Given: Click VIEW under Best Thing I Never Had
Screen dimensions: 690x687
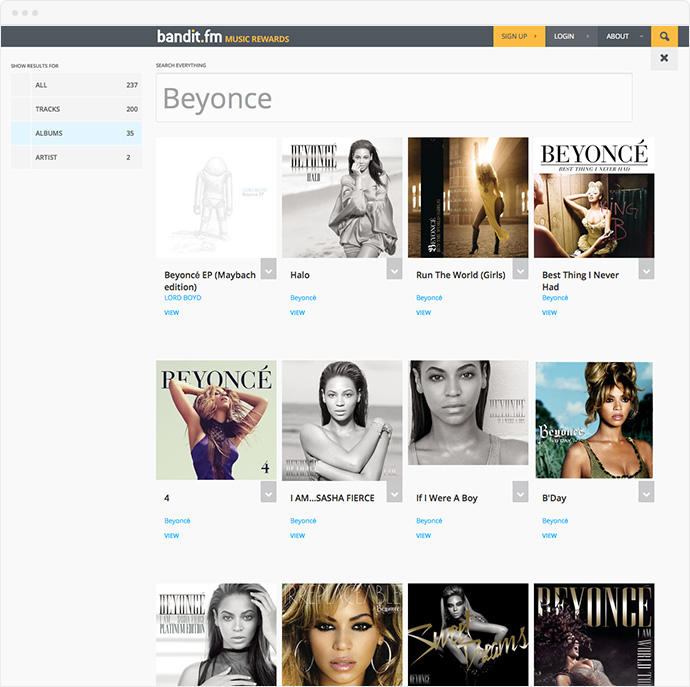Looking at the screenshot, I should (549, 312).
